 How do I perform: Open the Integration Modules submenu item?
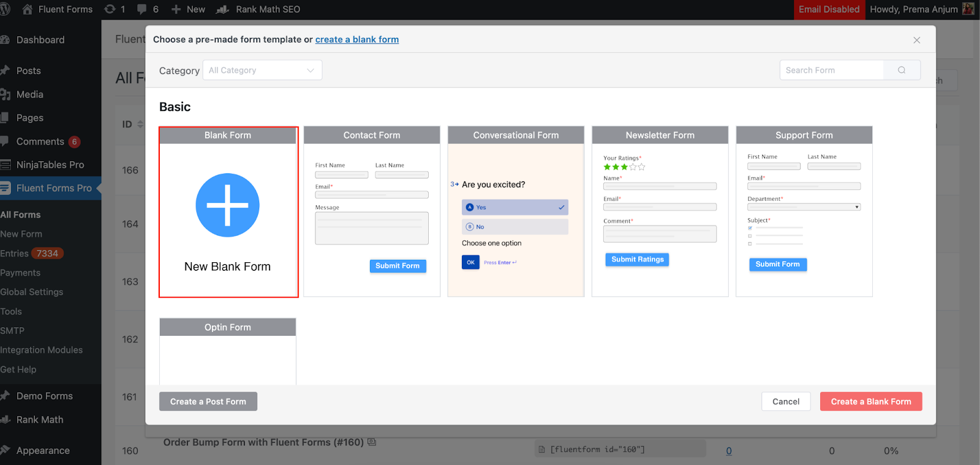[x=41, y=350]
